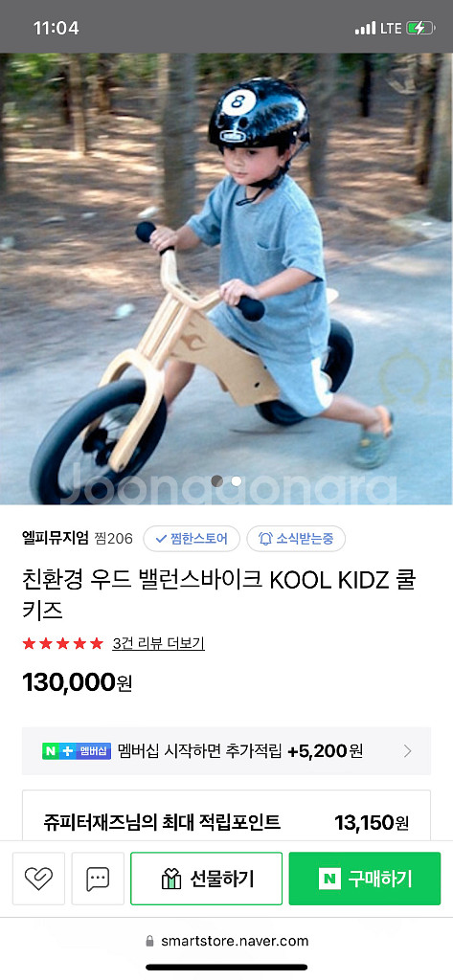This screenshot has width=453, height=980.
Task: Select the second image pagination dot
Action: pos(236,480)
